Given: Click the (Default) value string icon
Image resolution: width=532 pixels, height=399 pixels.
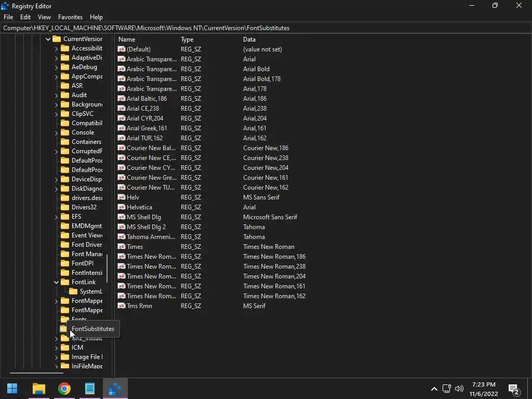Looking at the screenshot, I should pos(122,49).
